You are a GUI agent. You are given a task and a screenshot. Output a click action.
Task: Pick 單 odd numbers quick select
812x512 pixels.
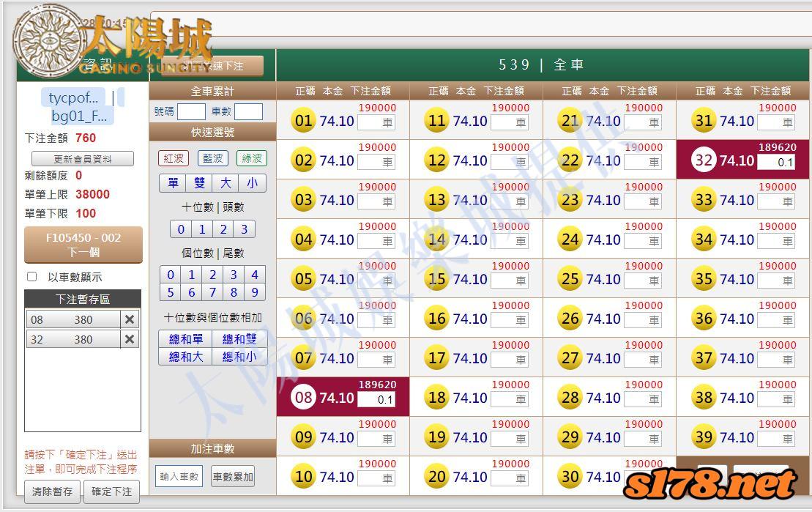click(x=173, y=183)
